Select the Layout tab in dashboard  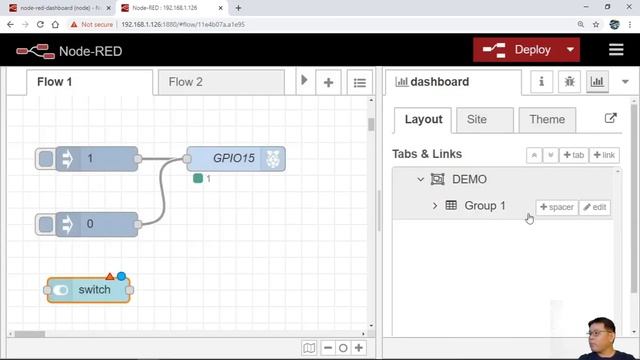coord(423,120)
